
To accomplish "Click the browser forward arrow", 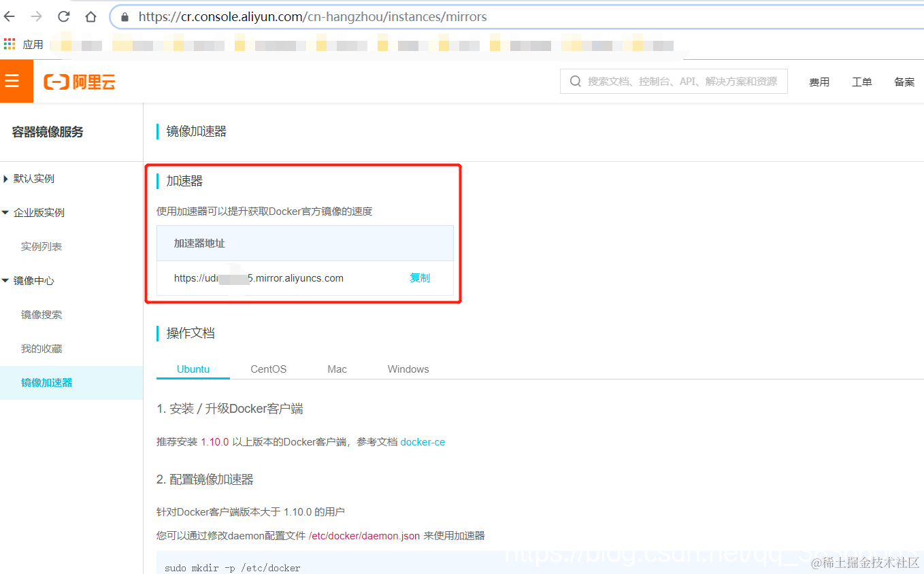I will (x=36, y=16).
